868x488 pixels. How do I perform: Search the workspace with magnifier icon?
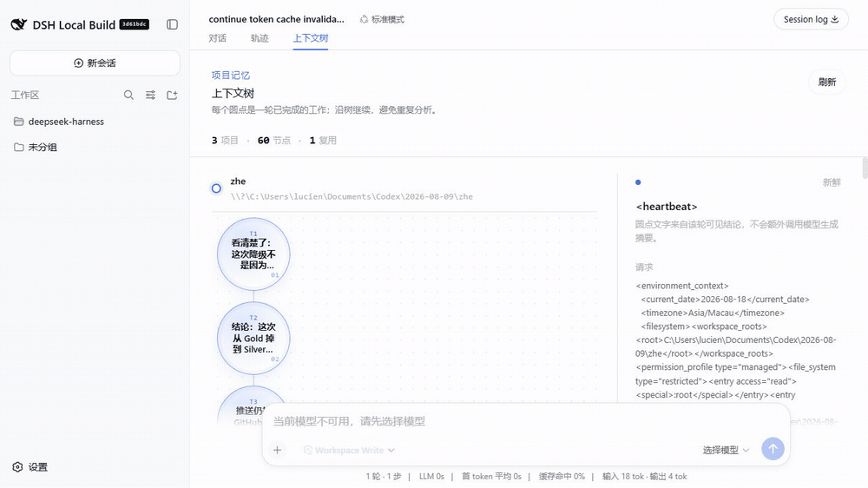coord(128,95)
